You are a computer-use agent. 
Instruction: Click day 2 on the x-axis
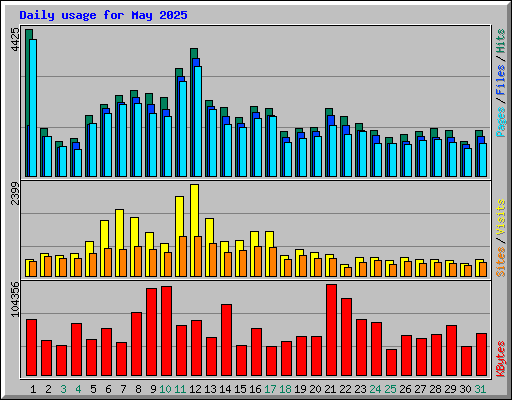click(48, 389)
